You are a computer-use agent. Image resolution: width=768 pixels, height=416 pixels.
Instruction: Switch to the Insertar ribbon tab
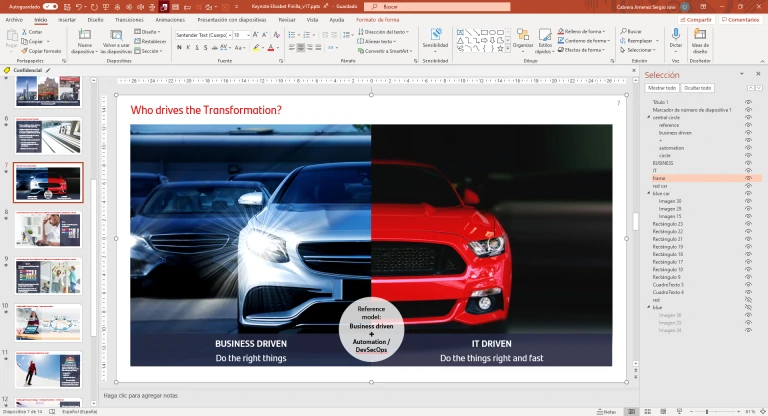[66, 19]
